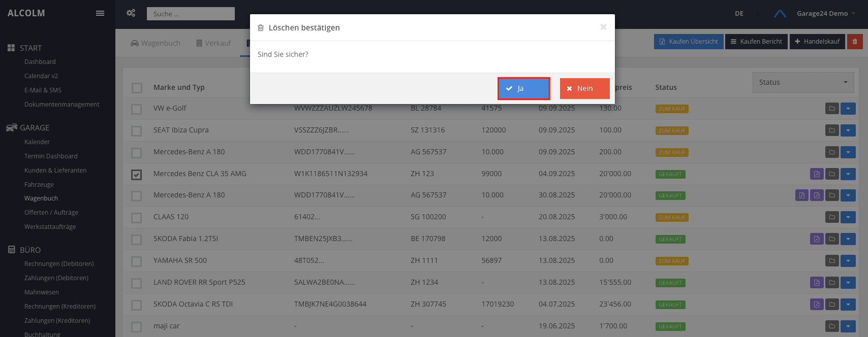This screenshot has height=337, width=868.
Task: Open PDF document for SKODA Octavia C RS TDI
Action: [817, 305]
